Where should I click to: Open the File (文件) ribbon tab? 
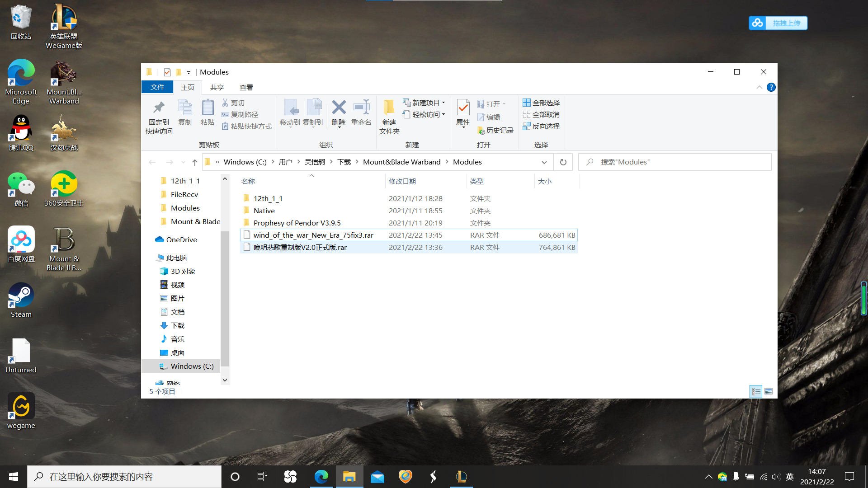pos(157,87)
